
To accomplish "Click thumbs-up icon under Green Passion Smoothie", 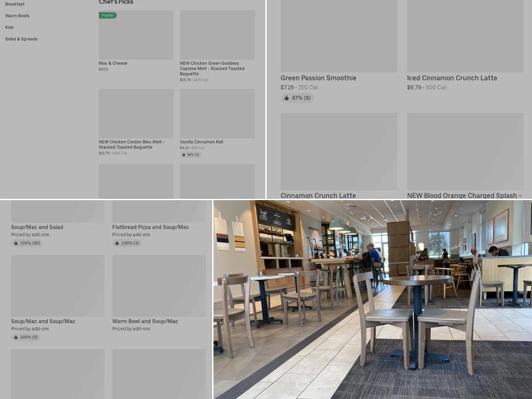I will [287, 98].
